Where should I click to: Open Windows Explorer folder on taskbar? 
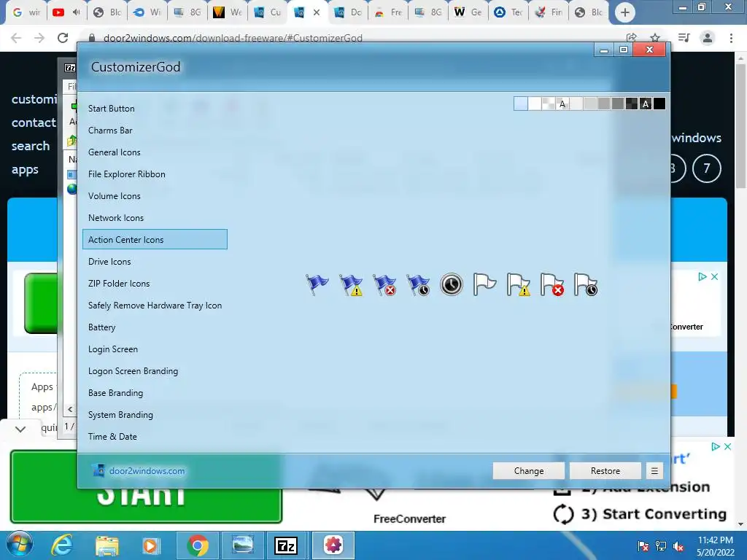(107, 545)
